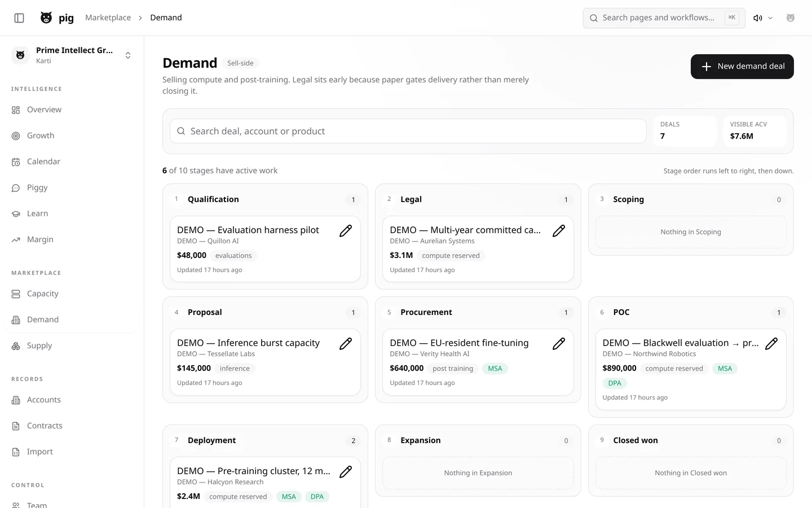812x508 pixels.
Task: Open Supply boxes icon in sidebar
Action: pyautogui.click(x=16, y=346)
